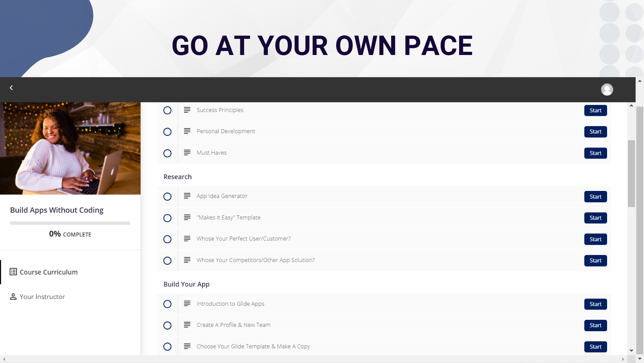The image size is (644, 363).
Task: Toggle completion circle for Create A Profile & New Team
Action: click(167, 325)
